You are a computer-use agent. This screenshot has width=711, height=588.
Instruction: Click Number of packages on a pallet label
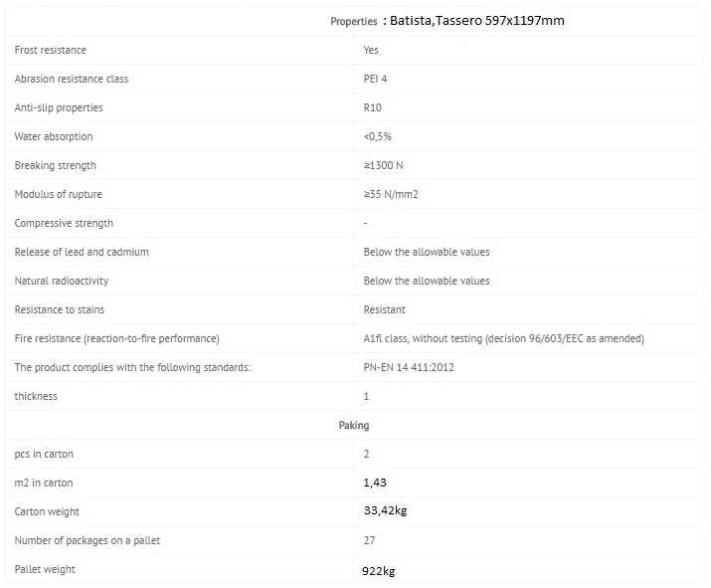(88, 540)
